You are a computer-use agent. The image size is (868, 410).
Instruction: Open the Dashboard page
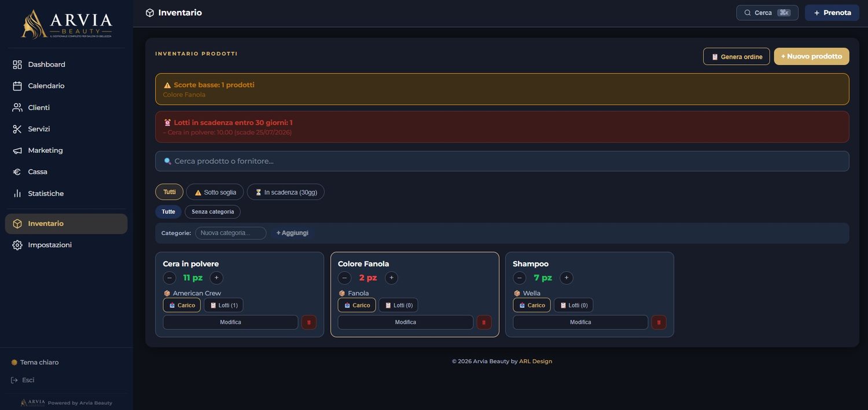click(x=67, y=64)
